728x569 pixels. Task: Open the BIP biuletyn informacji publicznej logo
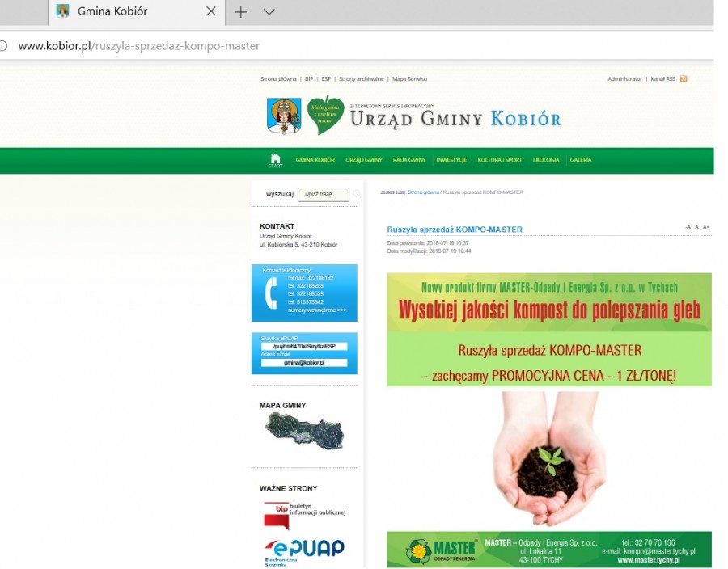pyautogui.click(x=305, y=515)
